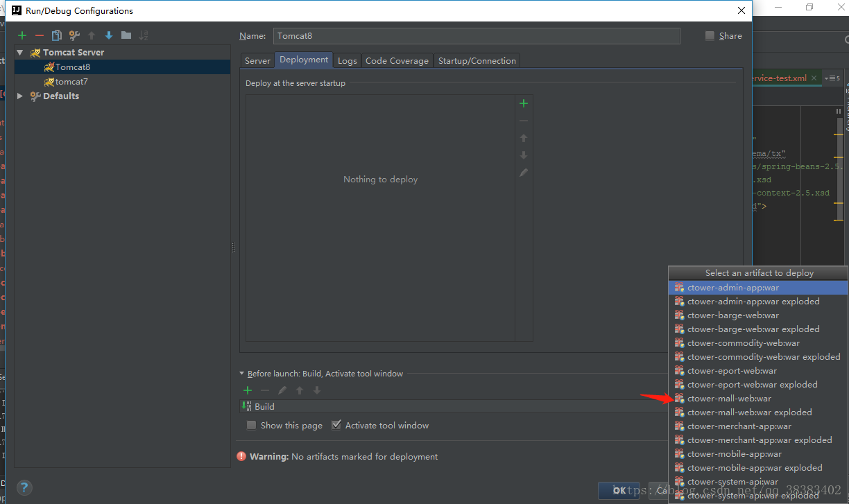Create new folder icon in configurations toolbar
The height and width of the screenshot is (504, 849).
[x=126, y=35]
